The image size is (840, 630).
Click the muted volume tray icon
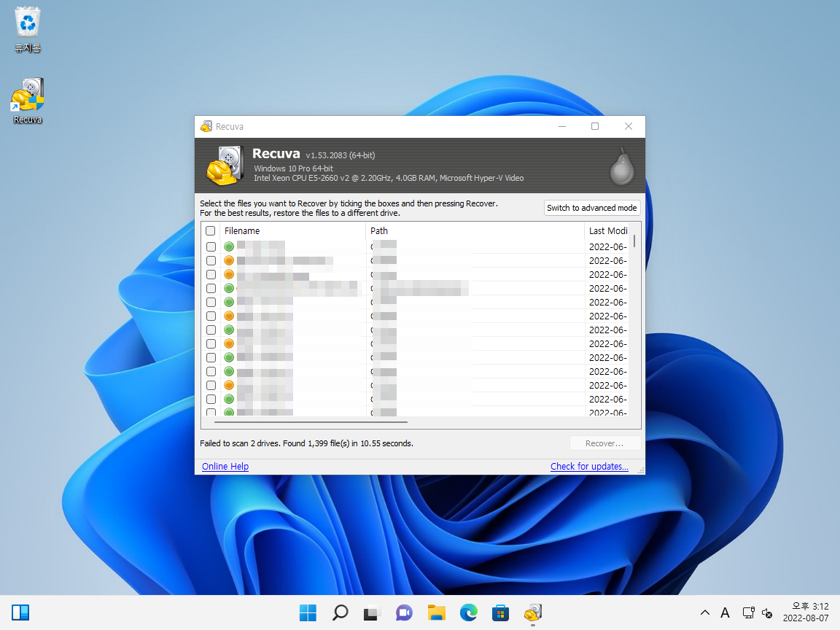[x=767, y=612]
